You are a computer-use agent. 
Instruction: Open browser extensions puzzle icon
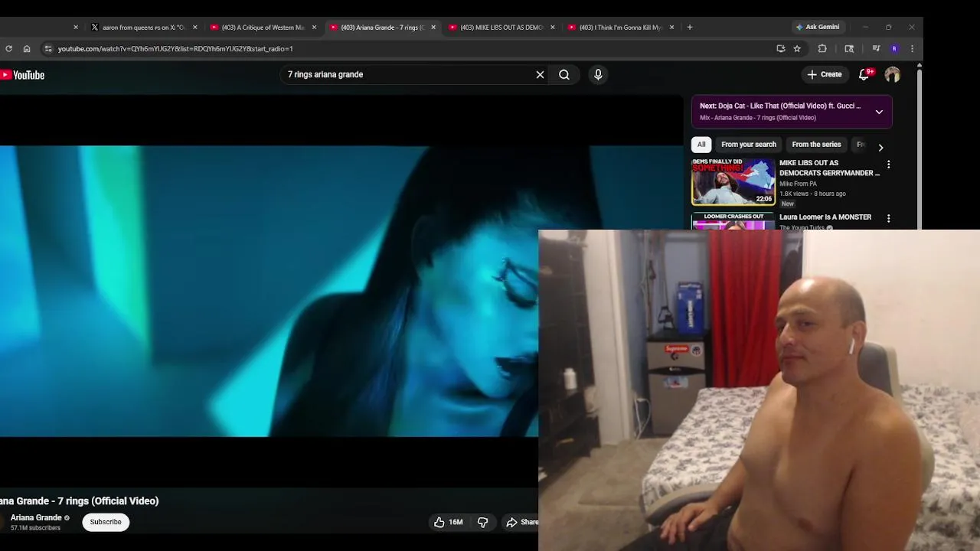tap(822, 48)
